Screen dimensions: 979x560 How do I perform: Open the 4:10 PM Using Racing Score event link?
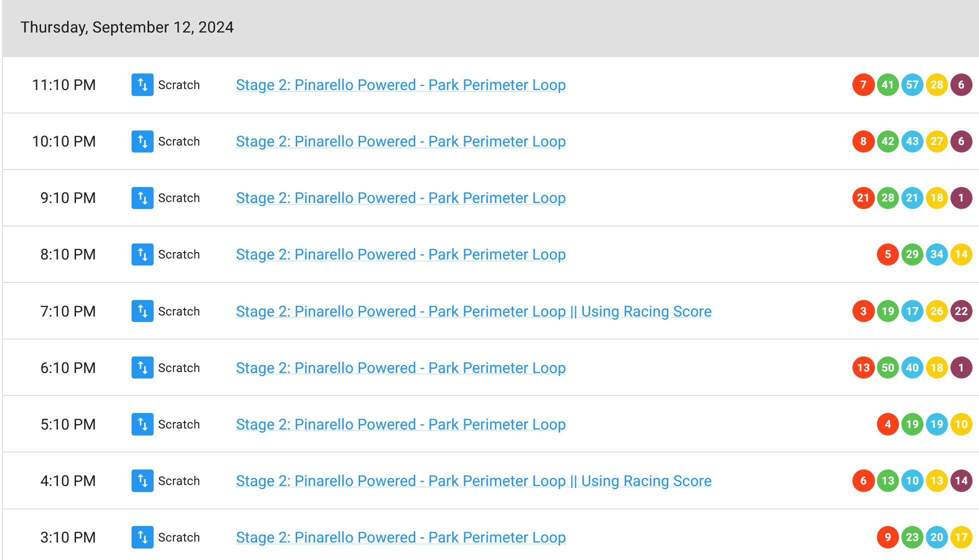(473, 480)
